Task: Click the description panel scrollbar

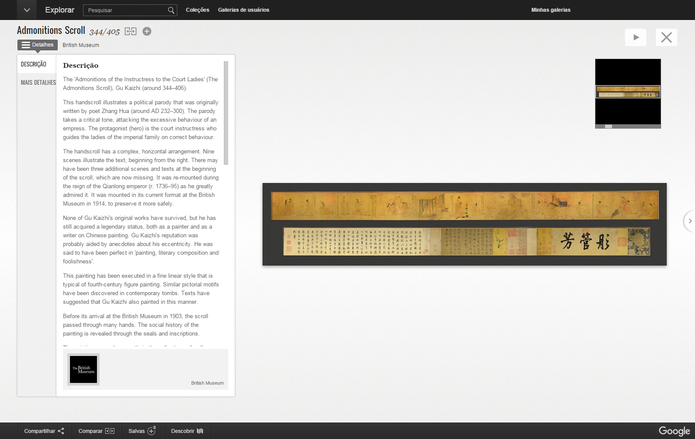Action: tap(226, 113)
